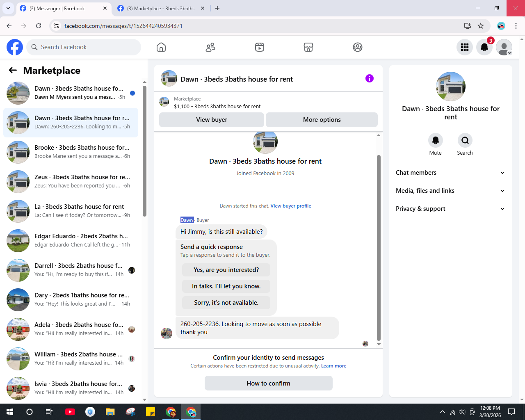Viewport: 525px width, 420px height.
Task: Click the Search Facebook field
Action: point(84,47)
